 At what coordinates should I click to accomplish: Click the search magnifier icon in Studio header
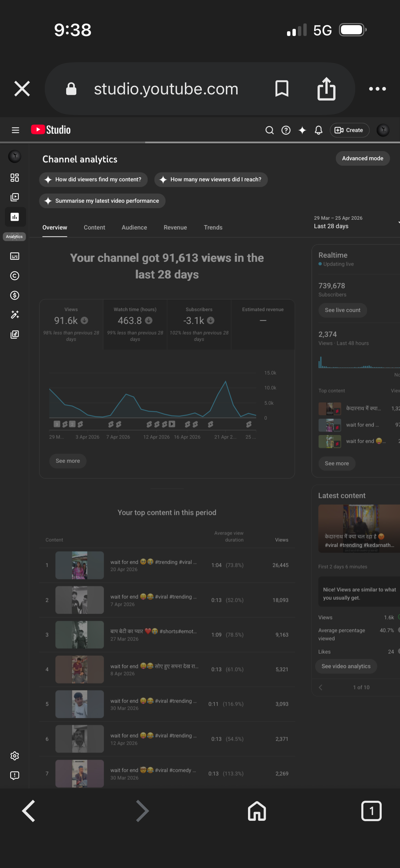(x=269, y=130)
